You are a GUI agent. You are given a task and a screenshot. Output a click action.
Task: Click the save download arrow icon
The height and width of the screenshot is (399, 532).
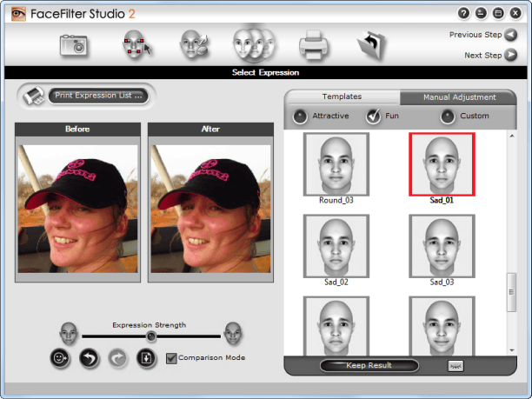point(147,357)
